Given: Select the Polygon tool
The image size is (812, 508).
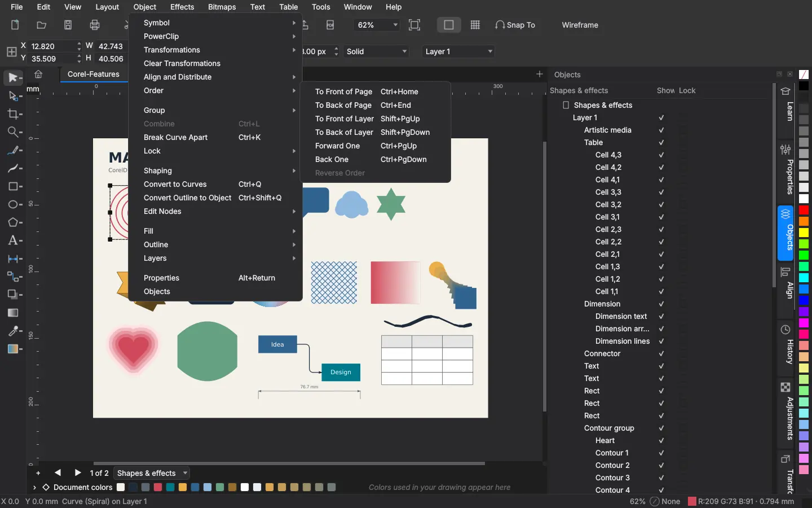Looking at the screenshot, I should 12,222.
